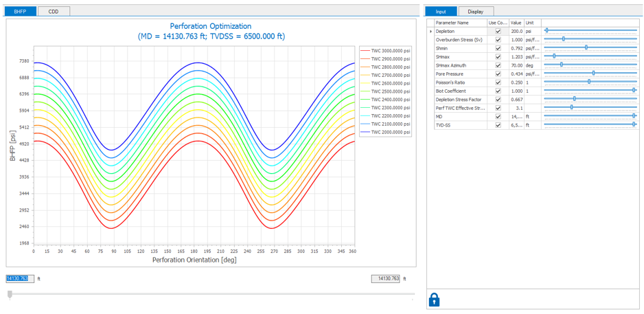Click the row indicator arrow beside Depletion
Viewport: 644px width, 314px height.
coord(430,31)
